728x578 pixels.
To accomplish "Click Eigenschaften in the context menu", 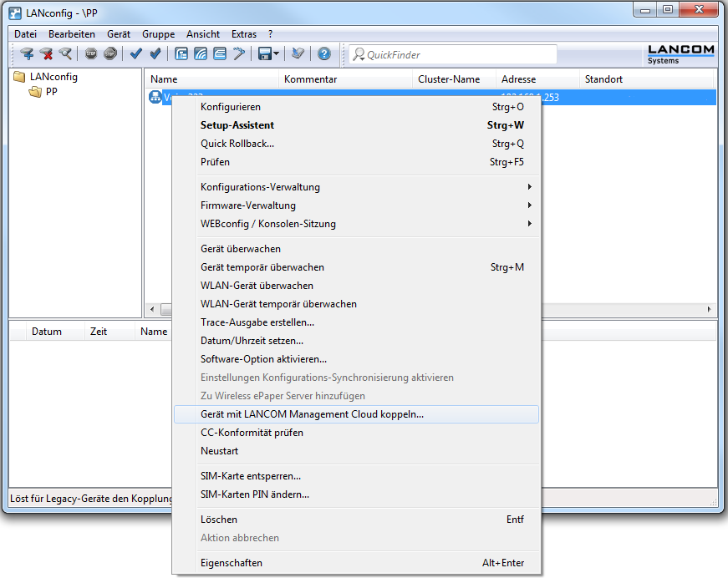I will [232, 563].
